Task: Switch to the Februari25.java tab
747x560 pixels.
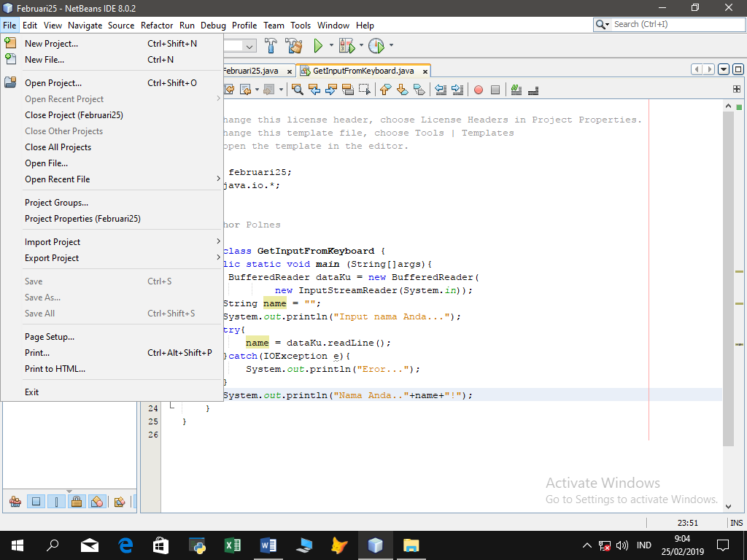Action: click(x=255, y=71)
